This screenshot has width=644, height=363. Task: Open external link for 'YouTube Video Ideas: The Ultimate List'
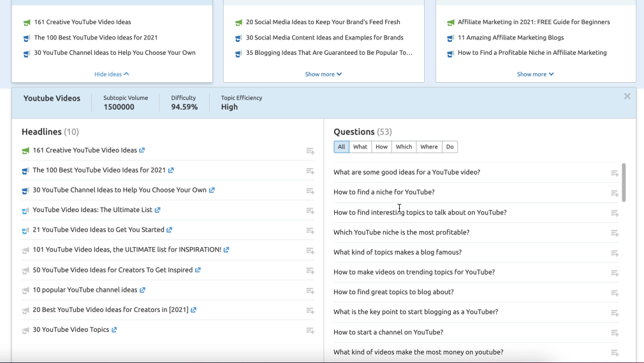coord(157,210)
